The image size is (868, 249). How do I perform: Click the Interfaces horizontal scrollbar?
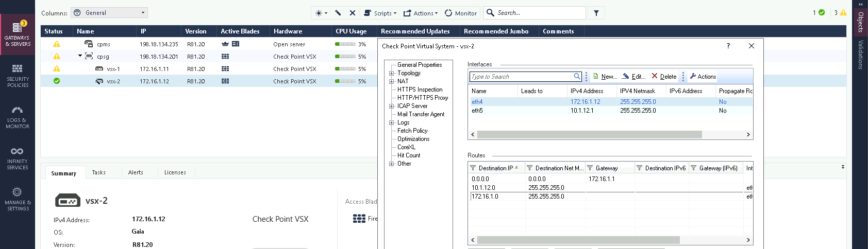589,135
